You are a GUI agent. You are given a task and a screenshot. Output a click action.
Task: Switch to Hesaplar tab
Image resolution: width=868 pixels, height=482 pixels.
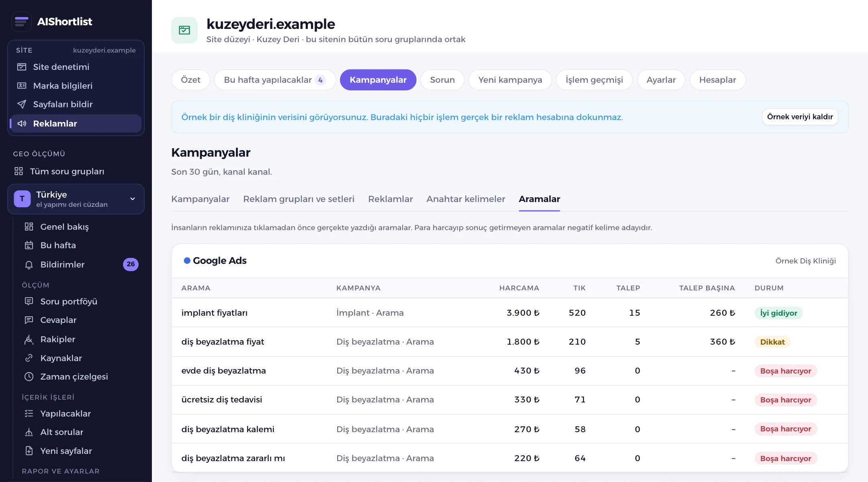[718, 80]
